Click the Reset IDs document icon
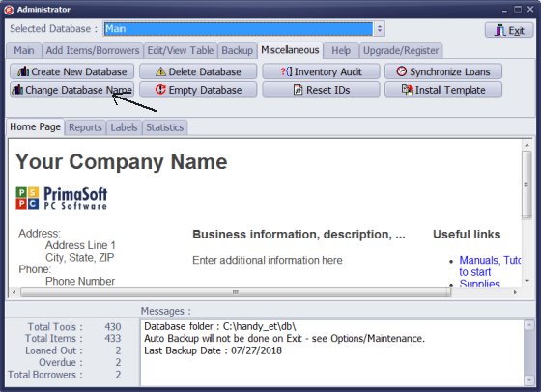 pyautogui.click(x=298, y=90)
